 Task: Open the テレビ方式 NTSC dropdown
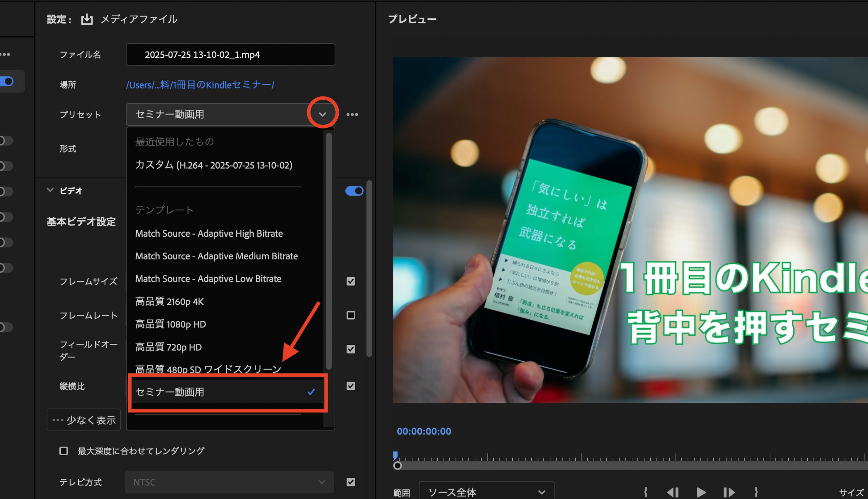coord(229,482)
